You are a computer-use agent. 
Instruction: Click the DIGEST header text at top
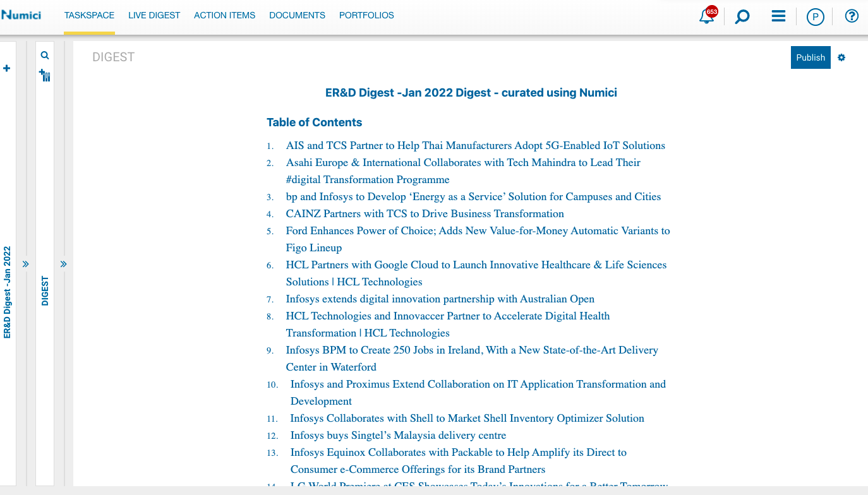(114, 57)
